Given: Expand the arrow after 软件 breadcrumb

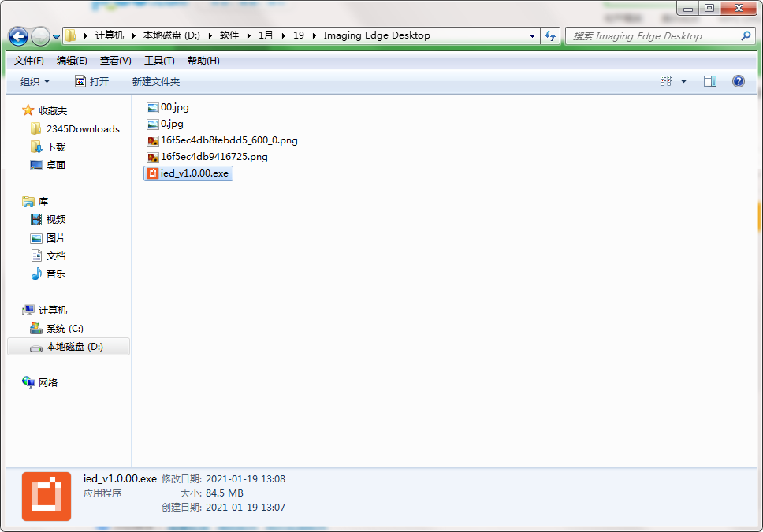Looking at the screenshot, I should pyautogui.click(x=248, y=35).
